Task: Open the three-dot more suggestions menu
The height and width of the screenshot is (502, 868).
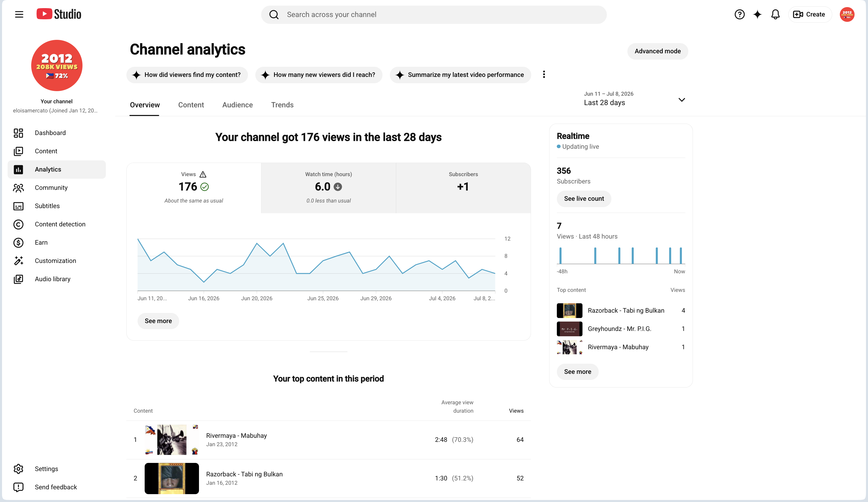Action: [544, 74]
